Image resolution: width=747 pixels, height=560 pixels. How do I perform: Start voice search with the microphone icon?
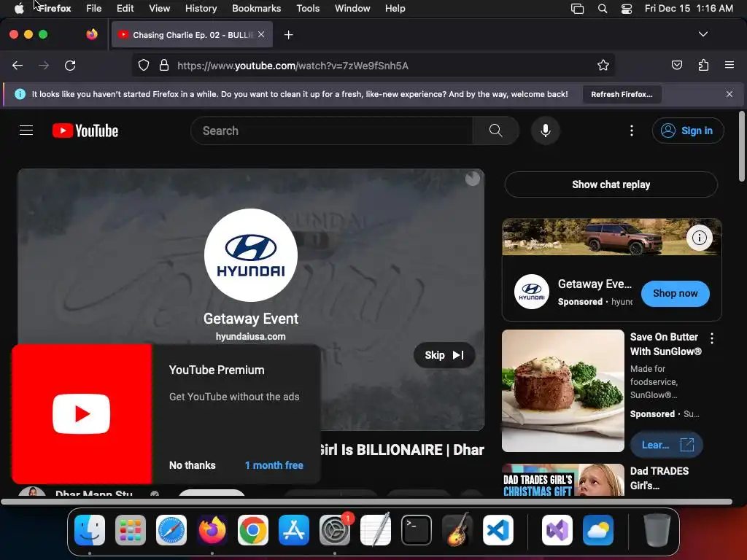(546, 131)
